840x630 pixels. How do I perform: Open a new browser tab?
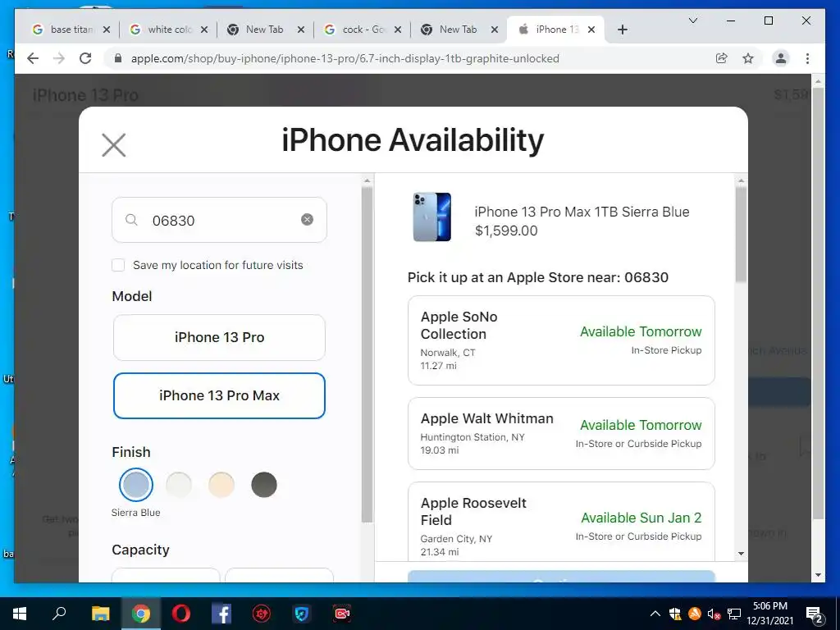[622, 30]
